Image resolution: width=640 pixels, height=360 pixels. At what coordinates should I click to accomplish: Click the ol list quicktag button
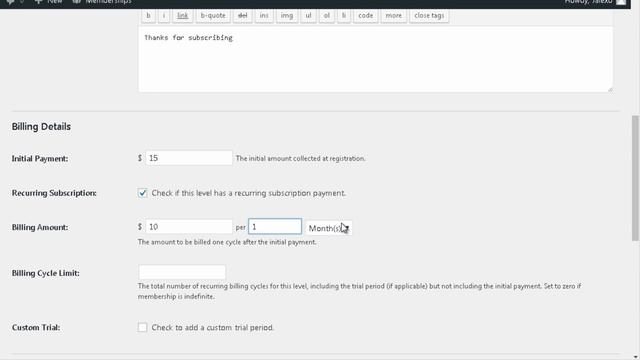pyautogui.click(x=327, y=16)
